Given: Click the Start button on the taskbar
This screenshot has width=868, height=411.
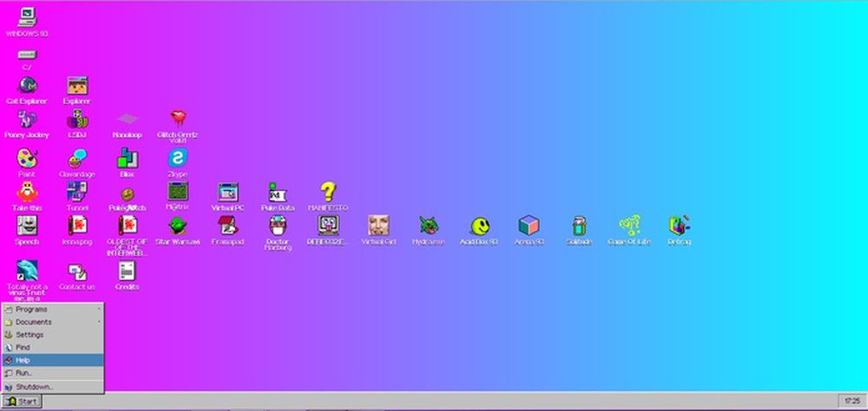Looking at the screenshot, I should point(22,401).
